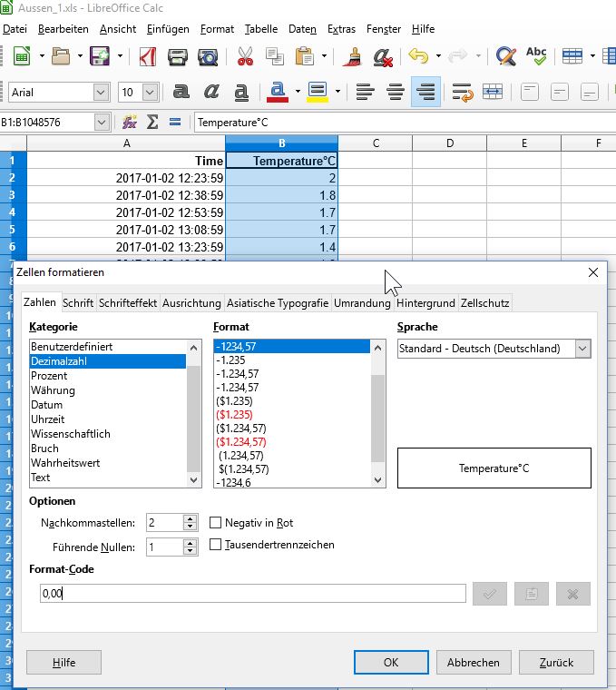616x690 pixels.
Task: Center cell text horizontally
Action: 396,92
